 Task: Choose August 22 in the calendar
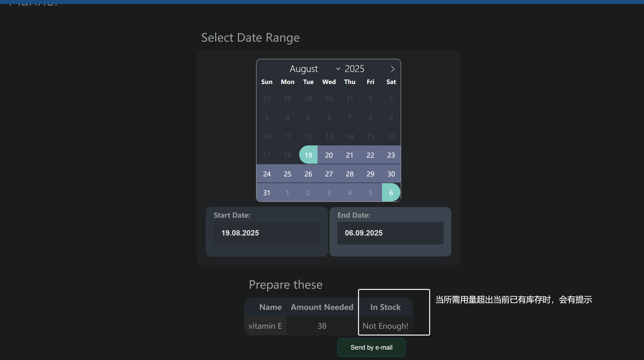coord(370,155)
